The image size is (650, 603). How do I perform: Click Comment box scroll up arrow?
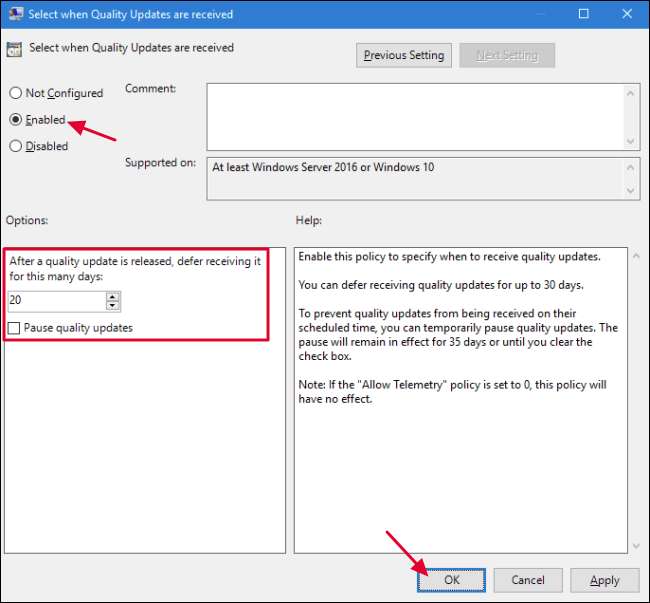click(631, 93)
